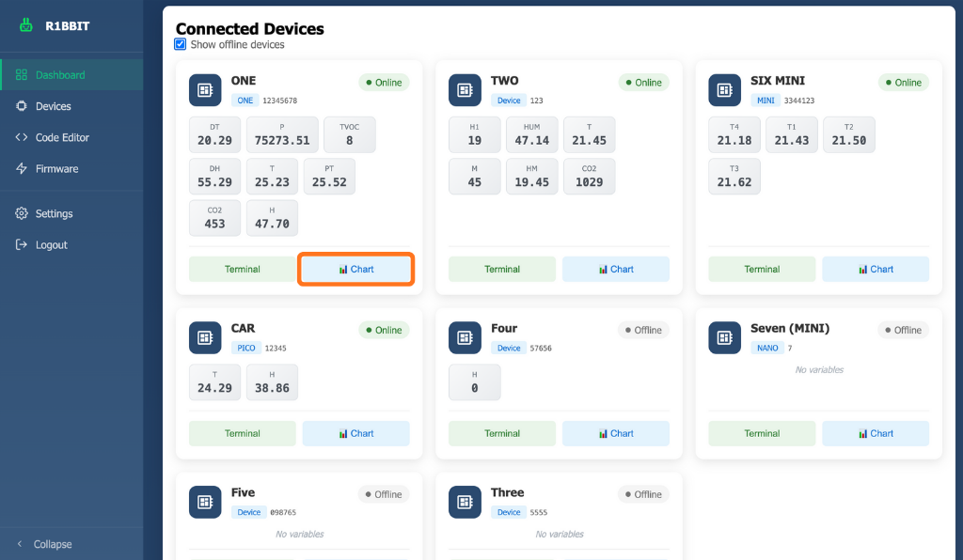Go to Firmware section
The image size is (963, 560).
click(56, 169)
